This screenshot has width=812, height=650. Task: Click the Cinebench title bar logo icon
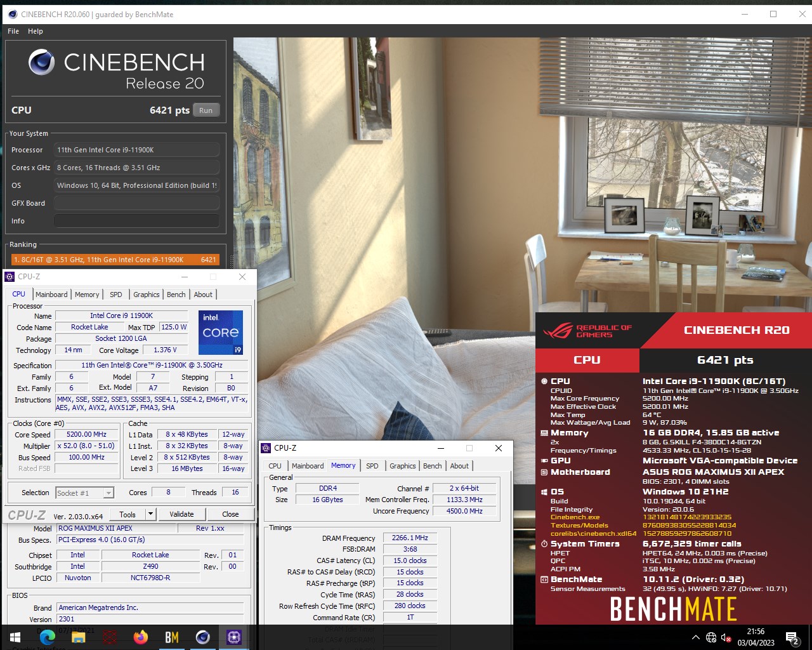[x=12, y=14]
